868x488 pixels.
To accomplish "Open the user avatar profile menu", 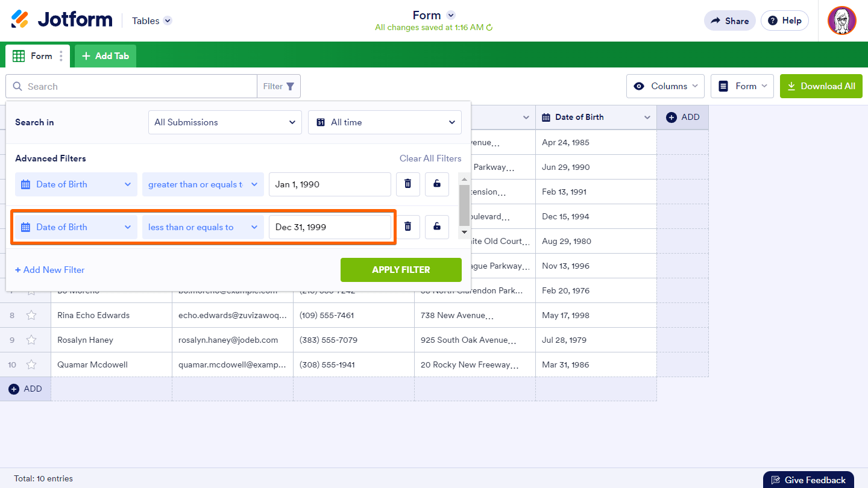I will point(842,20).
